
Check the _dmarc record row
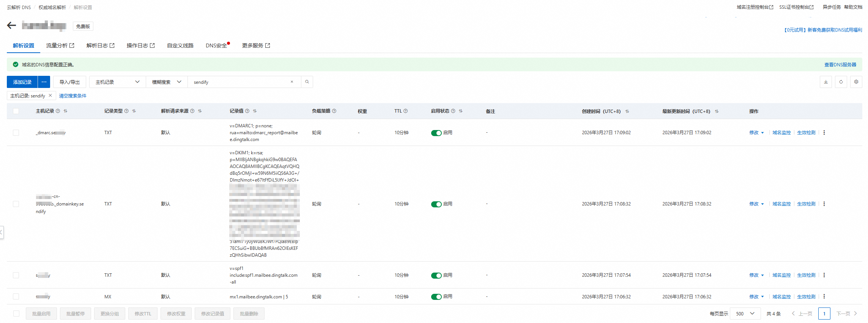point(16,133)
